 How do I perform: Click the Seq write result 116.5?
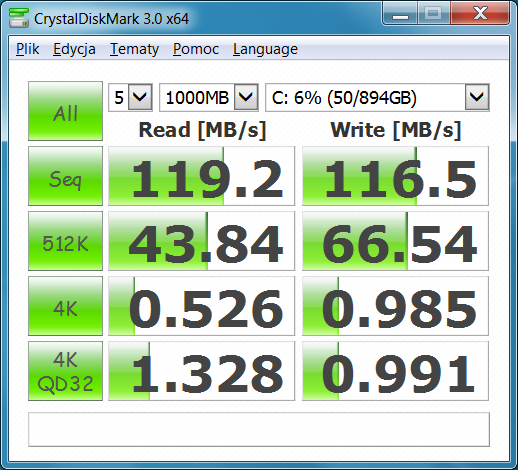click(x=395, y=176)
